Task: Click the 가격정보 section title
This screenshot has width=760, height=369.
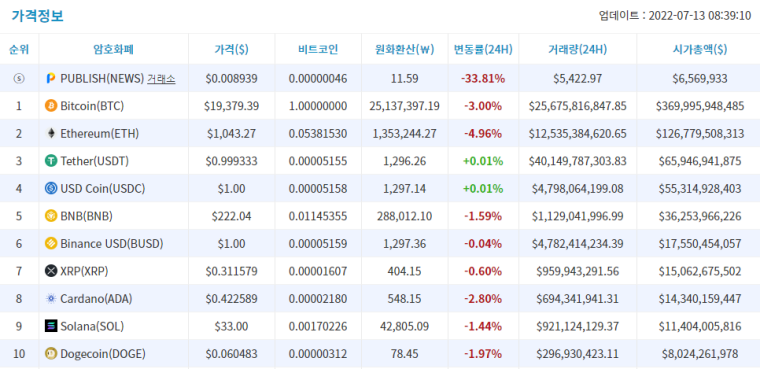Action: [x=37, y=16]
